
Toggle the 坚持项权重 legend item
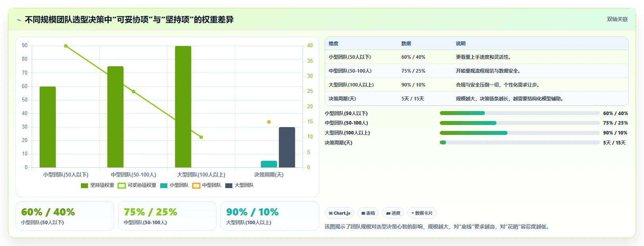click(x=98, y=185)
